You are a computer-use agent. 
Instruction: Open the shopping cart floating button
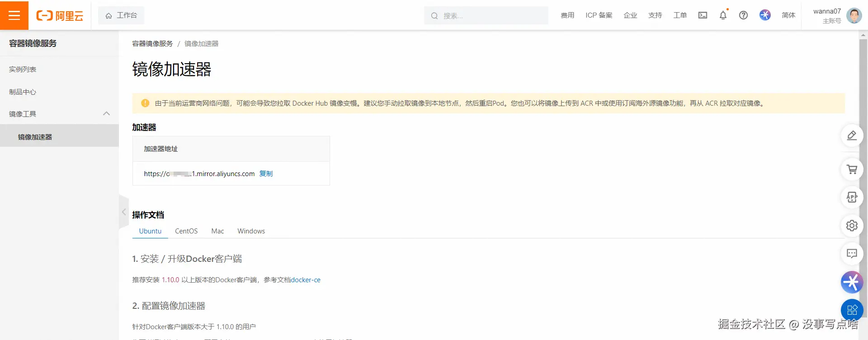(852, 169)
